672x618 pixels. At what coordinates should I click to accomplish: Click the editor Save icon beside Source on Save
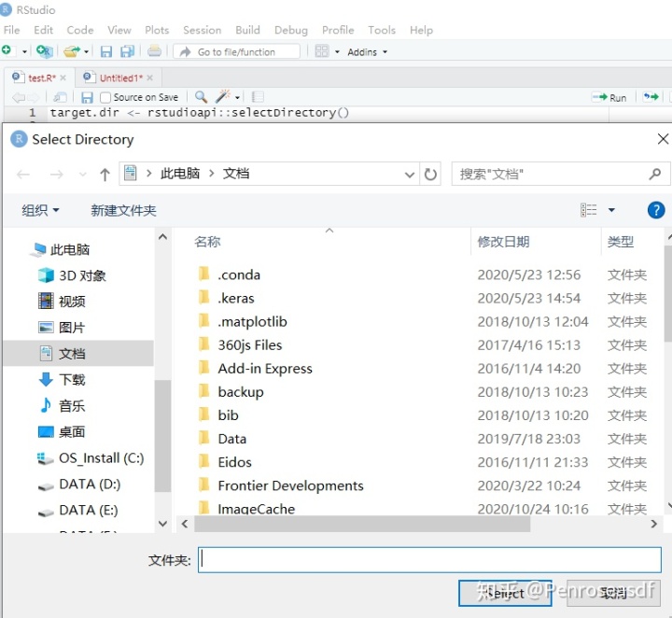(87, 98)
